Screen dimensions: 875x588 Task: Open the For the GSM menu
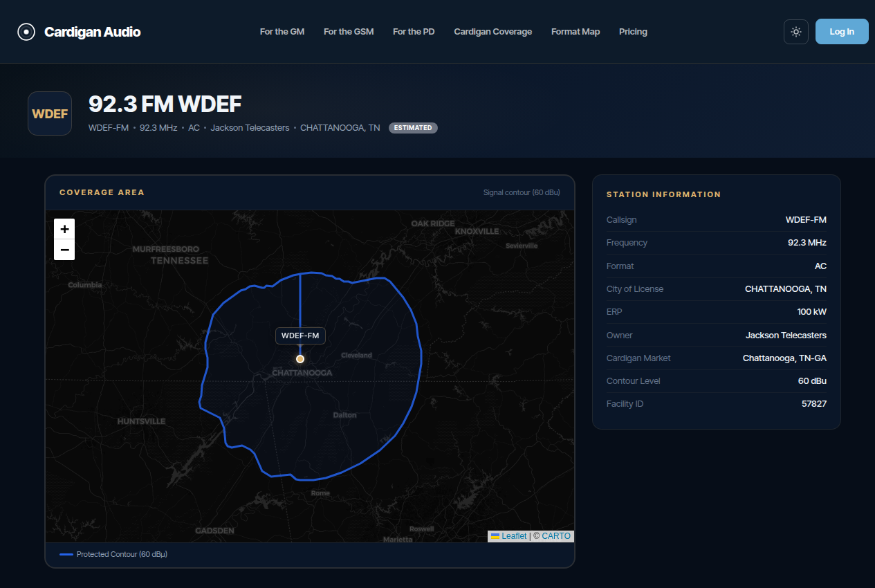(349, 32)
